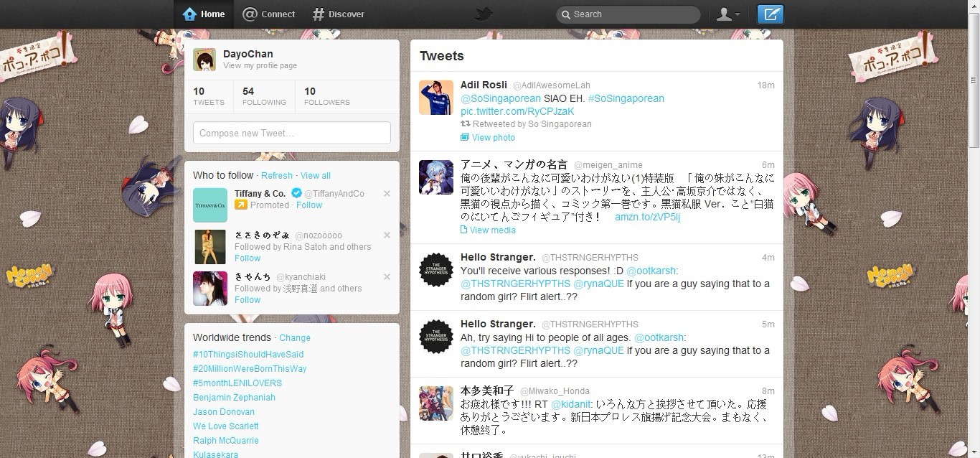Open the 10 Followers list

click(x=327, y=96)
